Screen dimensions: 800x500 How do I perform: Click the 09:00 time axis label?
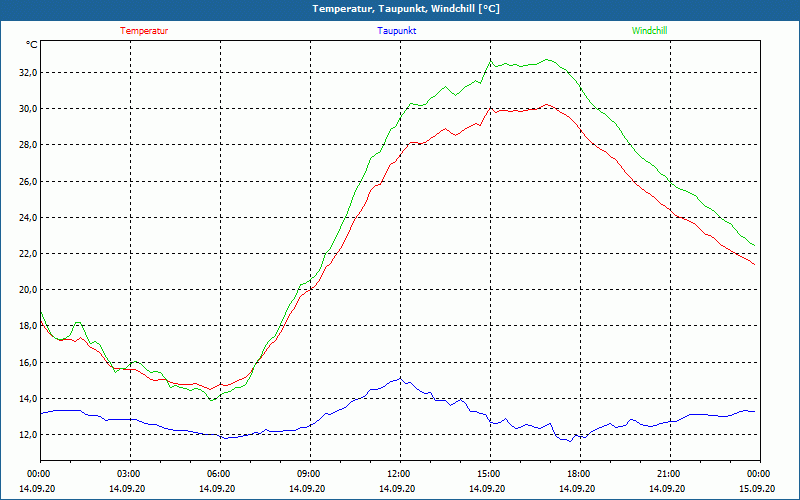pyautogui.click(x=310, y=474)
